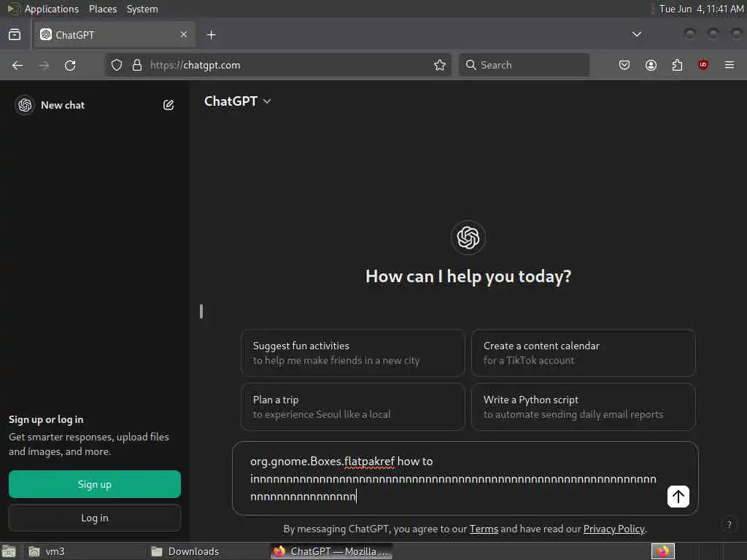Click the "Sign up or log in" heading
Viewport: 747px width, 560px height.
pyautogui.click(x=46, y=419)
